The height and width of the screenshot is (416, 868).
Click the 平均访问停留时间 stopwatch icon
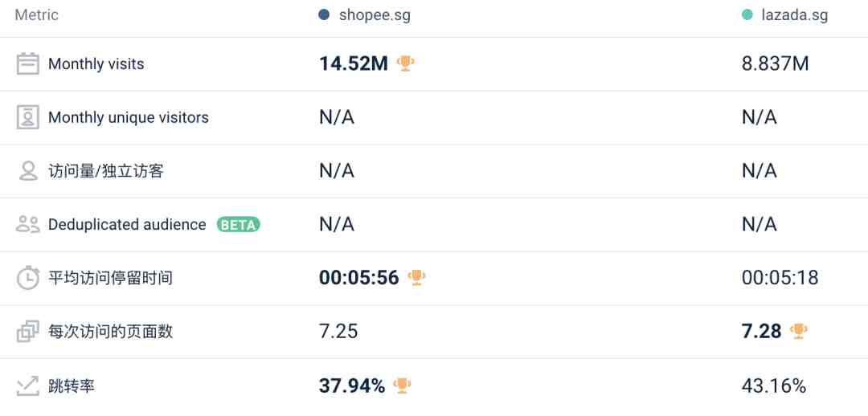(x=27, y=278)
